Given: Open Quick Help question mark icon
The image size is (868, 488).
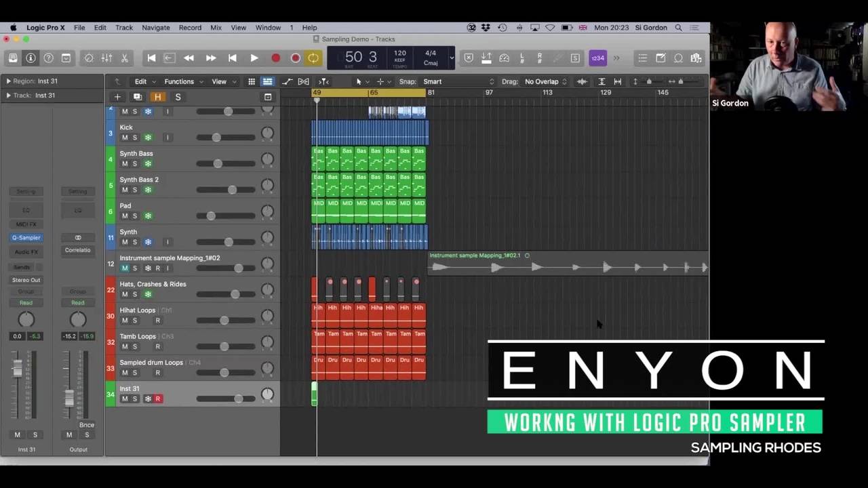Looking at the screenshot, I should [48, 58].
